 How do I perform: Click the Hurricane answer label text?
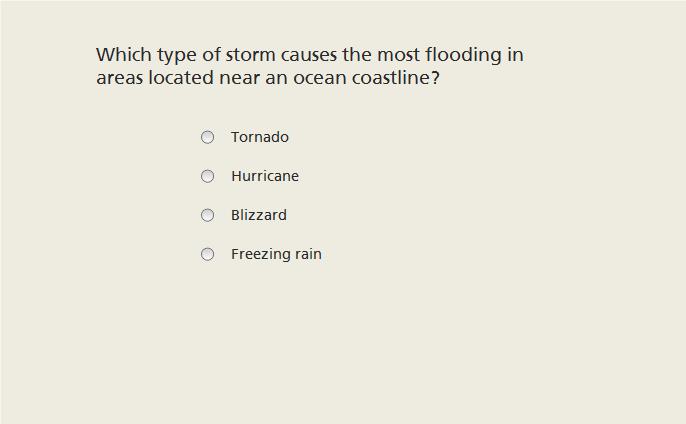pos(265,176)
